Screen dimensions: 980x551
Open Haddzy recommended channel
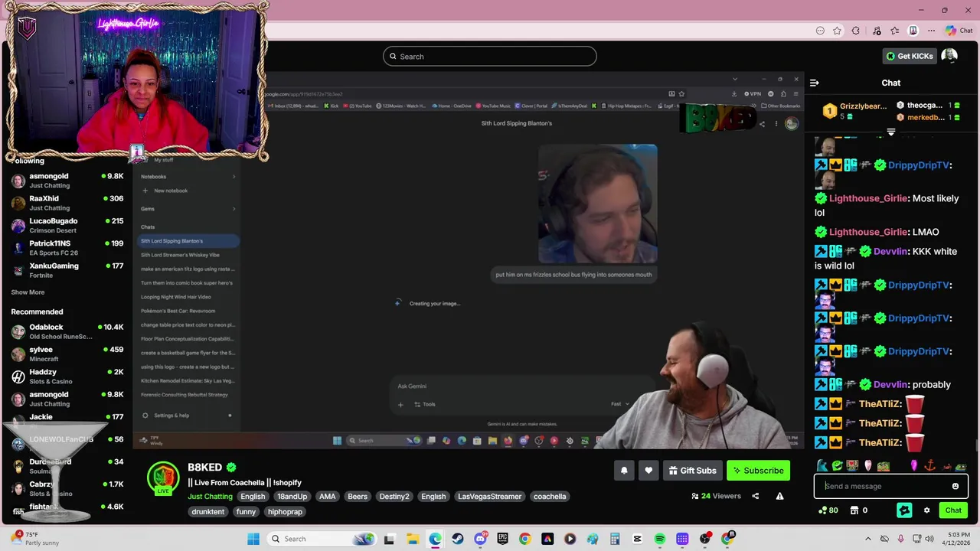pos(67,377)
